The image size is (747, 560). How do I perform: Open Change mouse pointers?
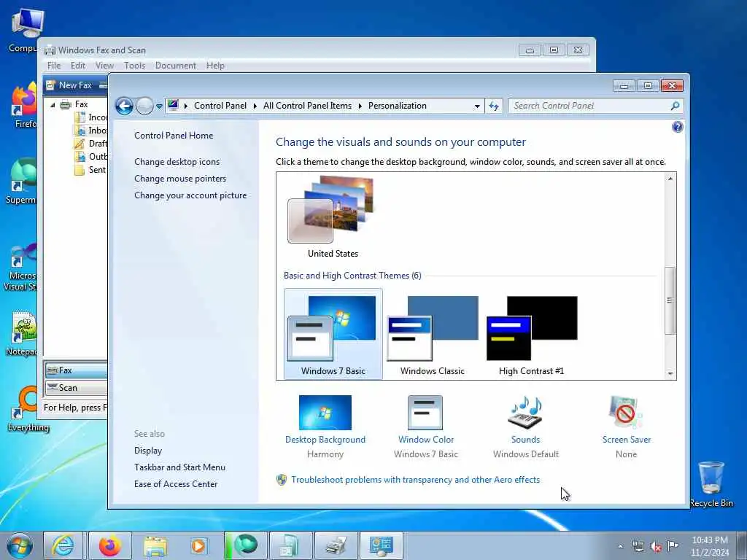pyautogui.click(x=180, y=179)
